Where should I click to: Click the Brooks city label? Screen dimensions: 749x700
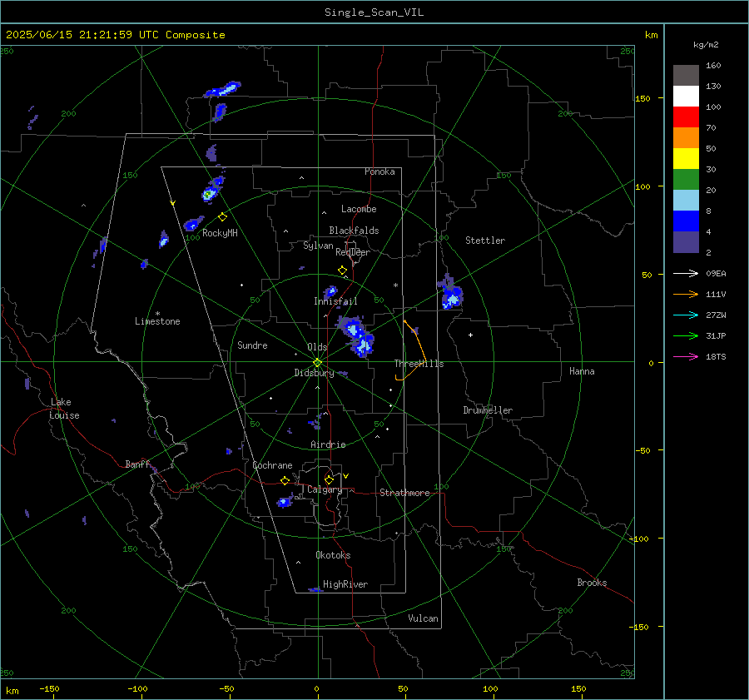(x=592, y=583)
